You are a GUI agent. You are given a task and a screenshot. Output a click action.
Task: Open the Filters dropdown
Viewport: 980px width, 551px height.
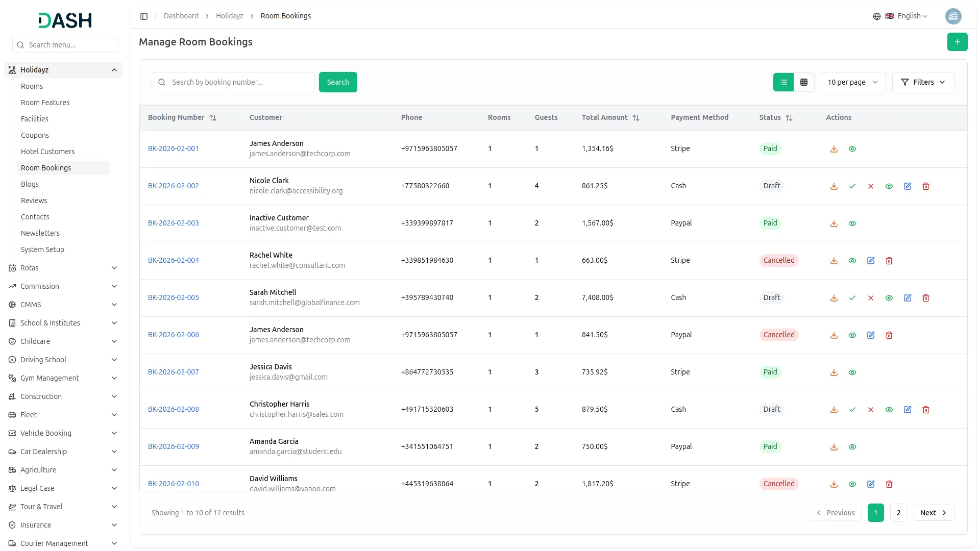923,82
